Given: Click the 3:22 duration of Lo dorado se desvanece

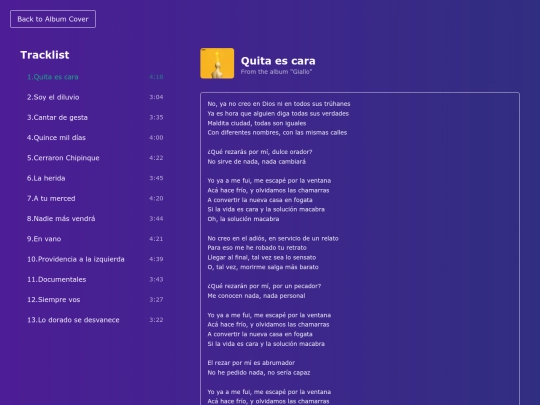Looking at the screenshot, I should click(156, 320).
